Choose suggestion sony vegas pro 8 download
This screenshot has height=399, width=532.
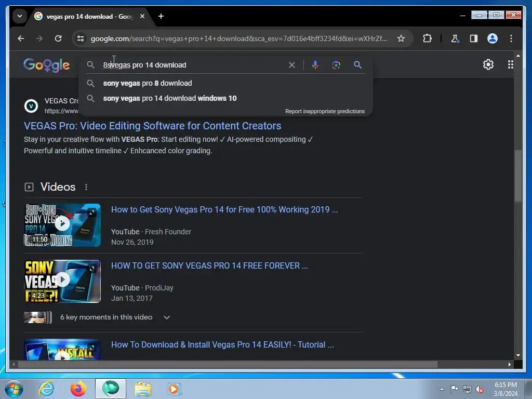pyautogui.click(x=225, y=83)
